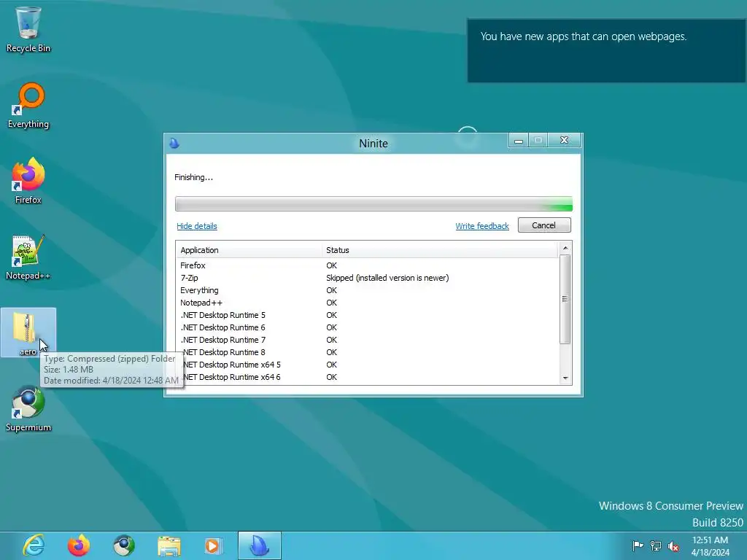747x560 pixels.
Task: Close the Ninite window
Action: coord(564,141)
